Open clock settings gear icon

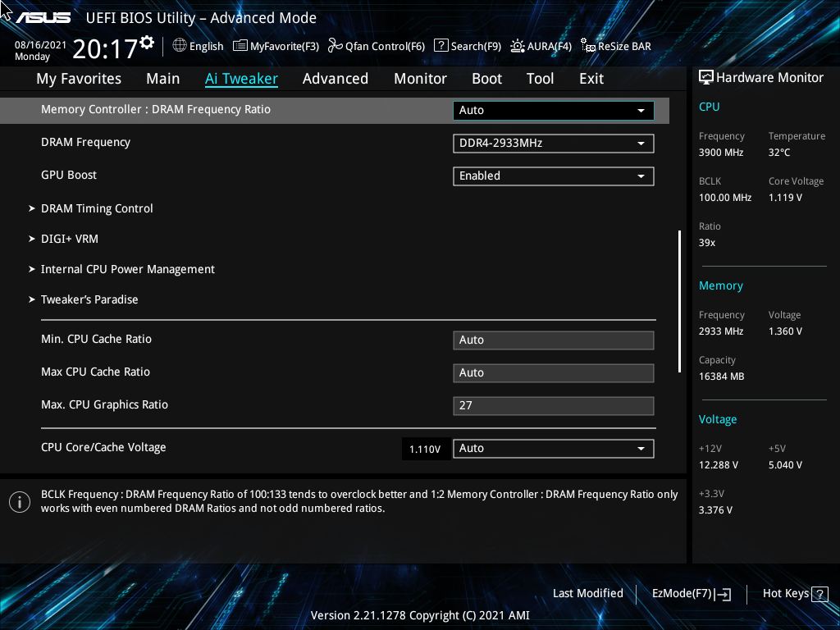click(148, 43)
